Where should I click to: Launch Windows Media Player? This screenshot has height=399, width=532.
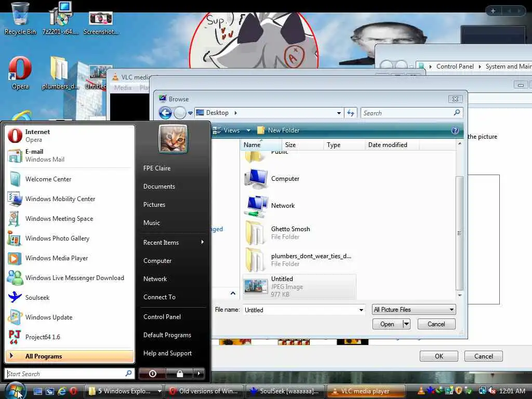point(70,258)
